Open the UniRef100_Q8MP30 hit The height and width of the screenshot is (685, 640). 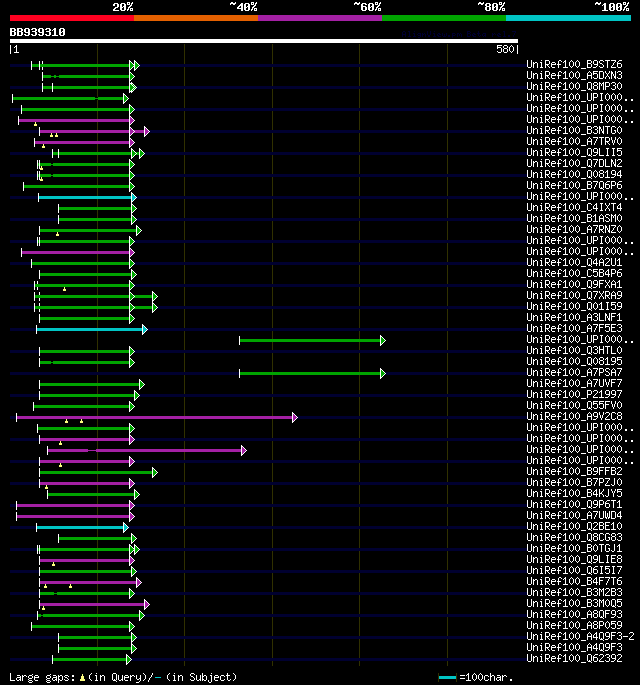click(x=574, y=86)
